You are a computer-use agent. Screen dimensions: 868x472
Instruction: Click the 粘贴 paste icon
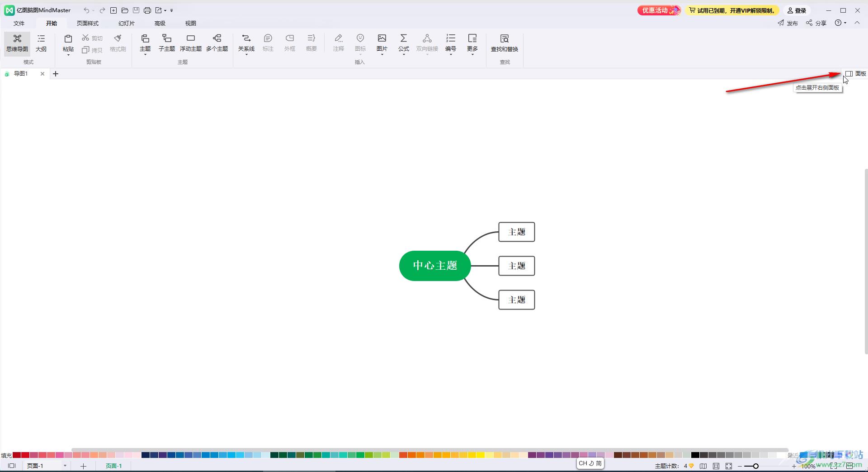(68, 39)
